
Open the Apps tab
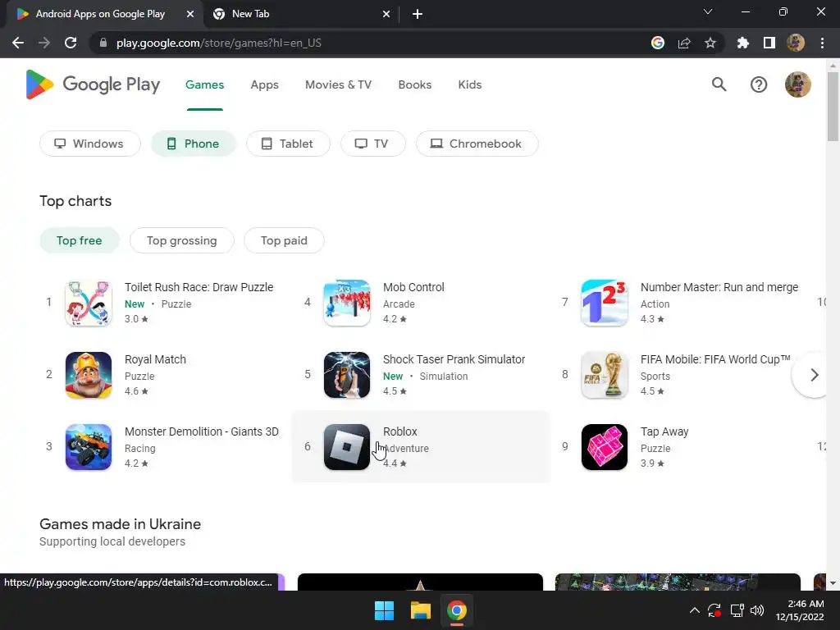[x=265, y=84]
